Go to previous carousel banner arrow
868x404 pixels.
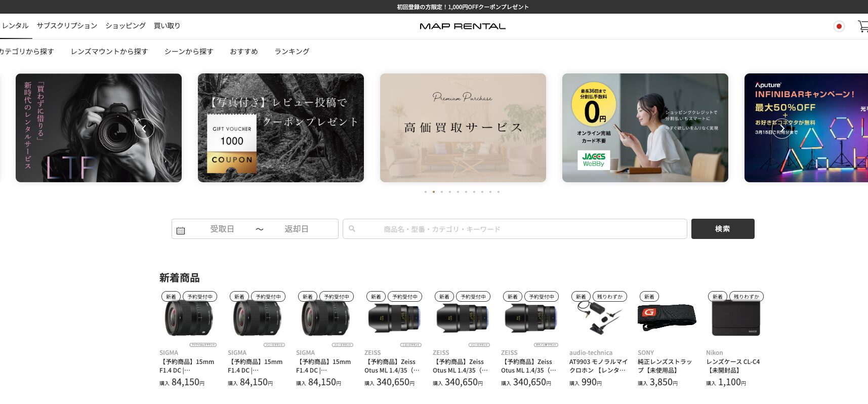pyautogui.click(x=144, y=129)
